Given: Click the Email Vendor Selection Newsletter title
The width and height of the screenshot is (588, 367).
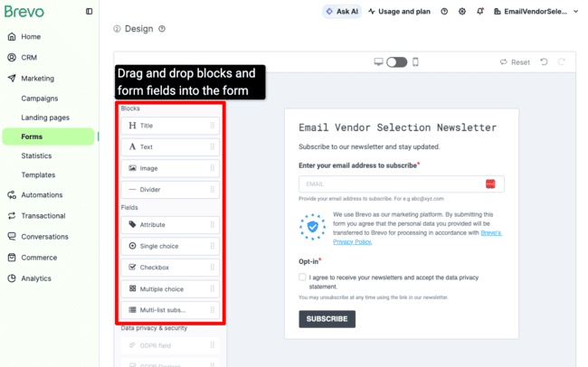Looking at the screenshot, I should tap(397, 127).
